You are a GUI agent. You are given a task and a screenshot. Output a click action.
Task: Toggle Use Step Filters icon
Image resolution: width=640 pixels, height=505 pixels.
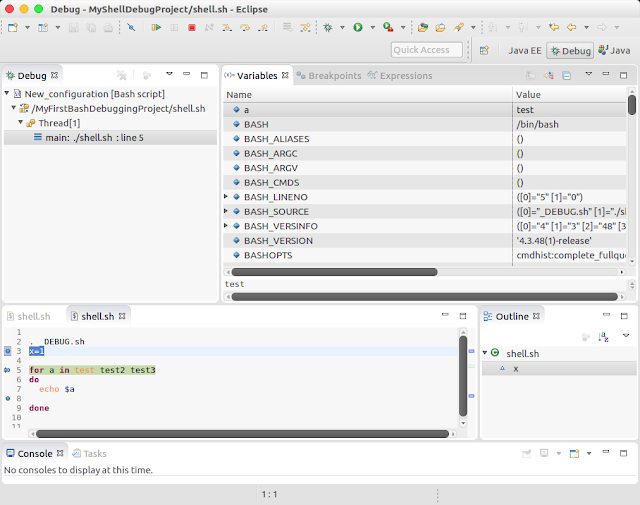pyautogui.click(x=305, y=27)
